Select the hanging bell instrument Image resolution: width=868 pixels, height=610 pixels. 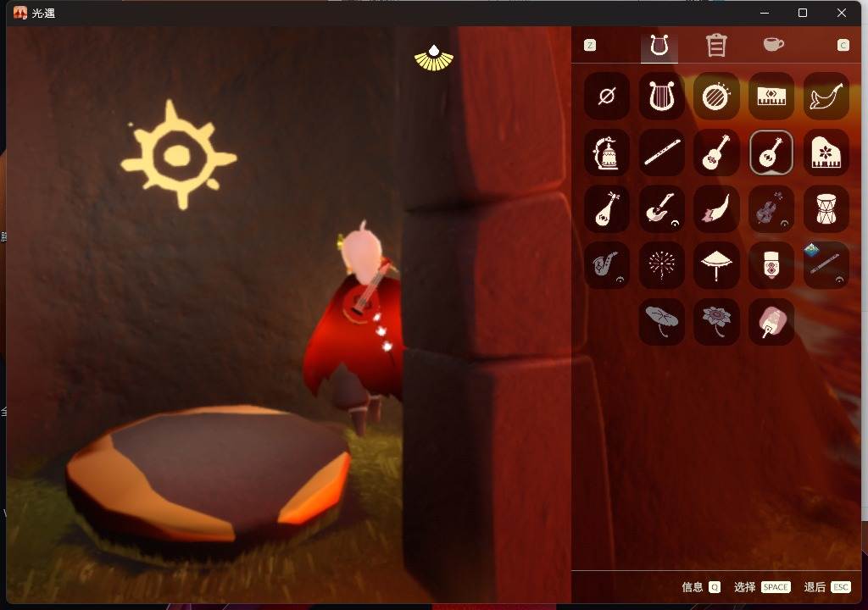click(607, 152)
